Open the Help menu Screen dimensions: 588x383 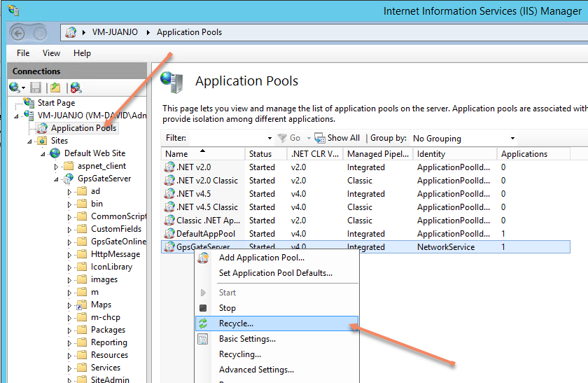tap(82, 53)
